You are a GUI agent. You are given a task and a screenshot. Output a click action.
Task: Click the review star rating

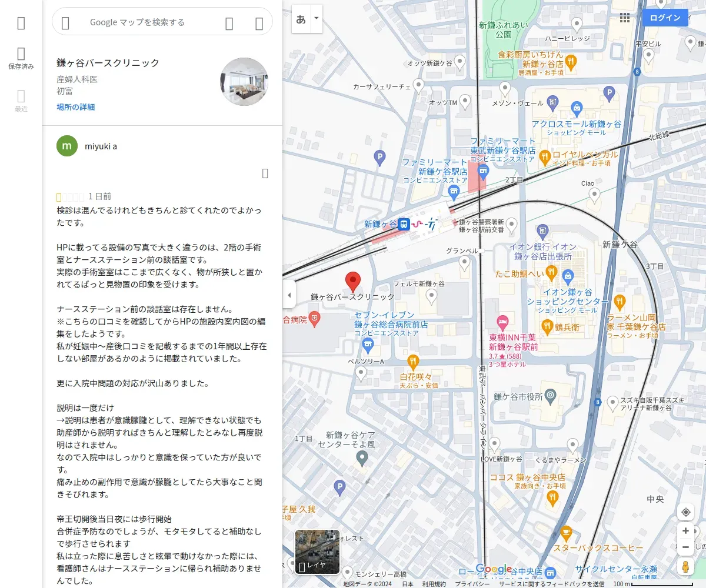70,197
